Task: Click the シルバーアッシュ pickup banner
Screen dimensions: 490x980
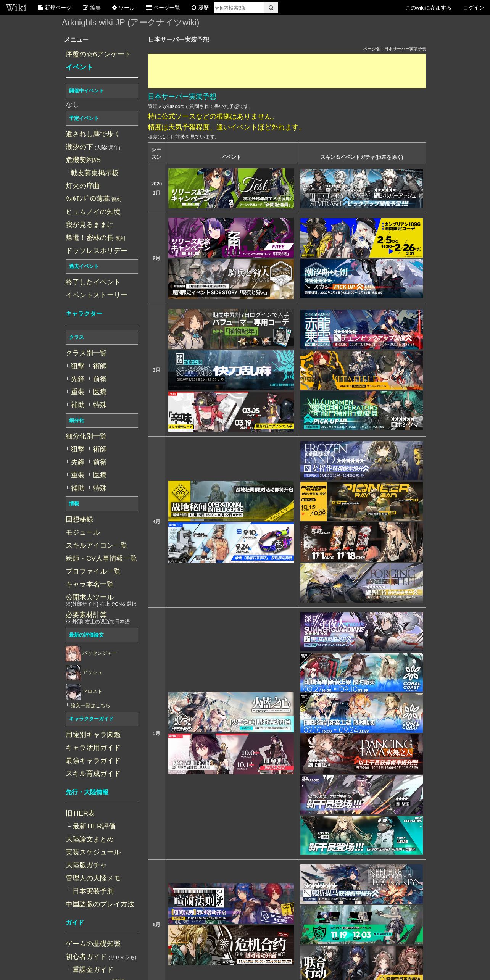Action: click(x=361, y=189)
